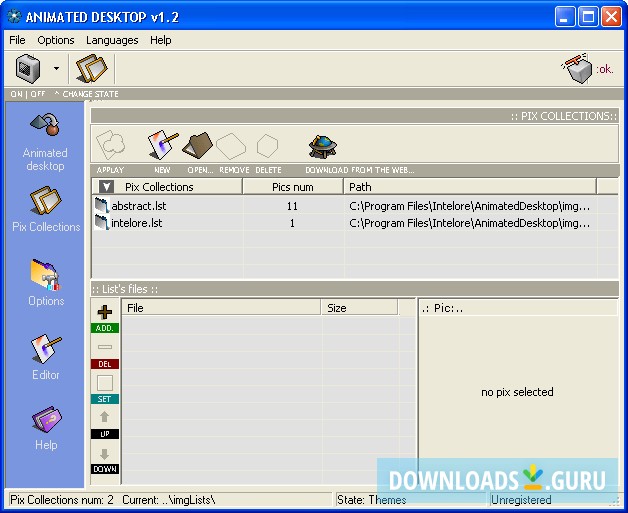Click the Unregistered status text
Screen dimensions: 628x513
521,500
